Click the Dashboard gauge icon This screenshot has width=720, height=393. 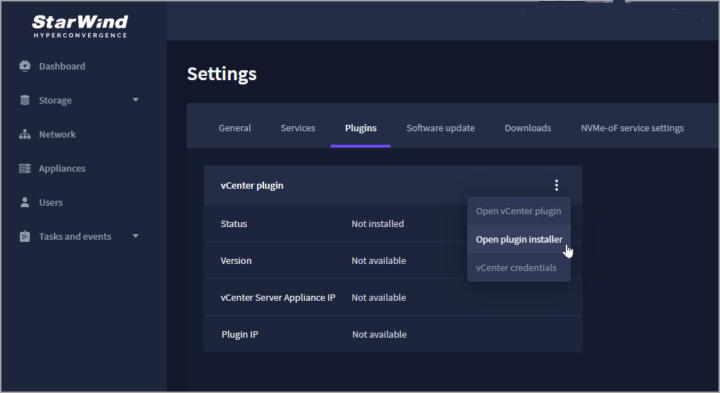25,66
